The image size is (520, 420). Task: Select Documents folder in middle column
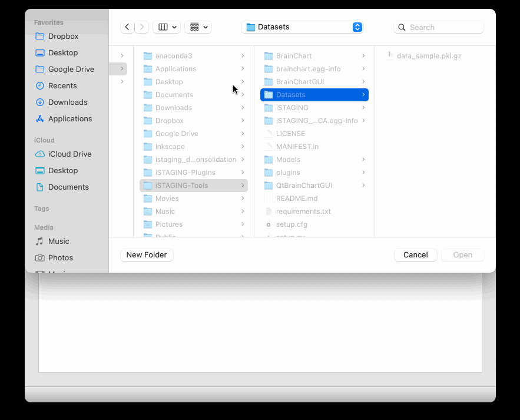pos(194,95)
